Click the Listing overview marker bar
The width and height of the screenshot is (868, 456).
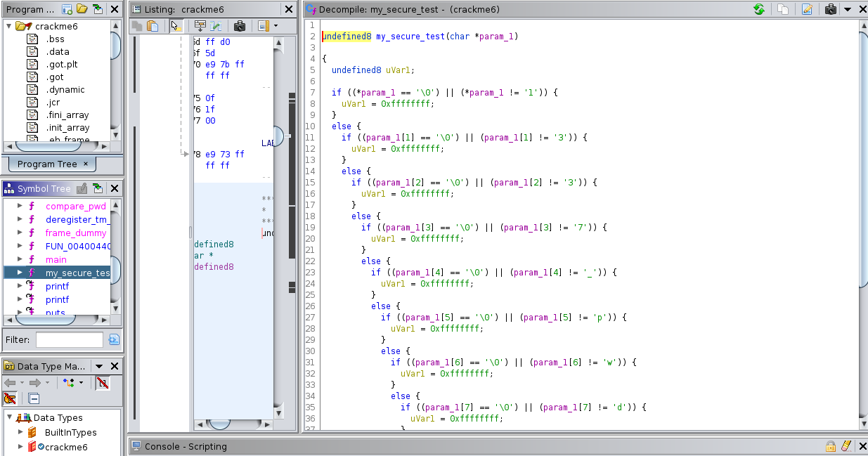coord(292,232)
